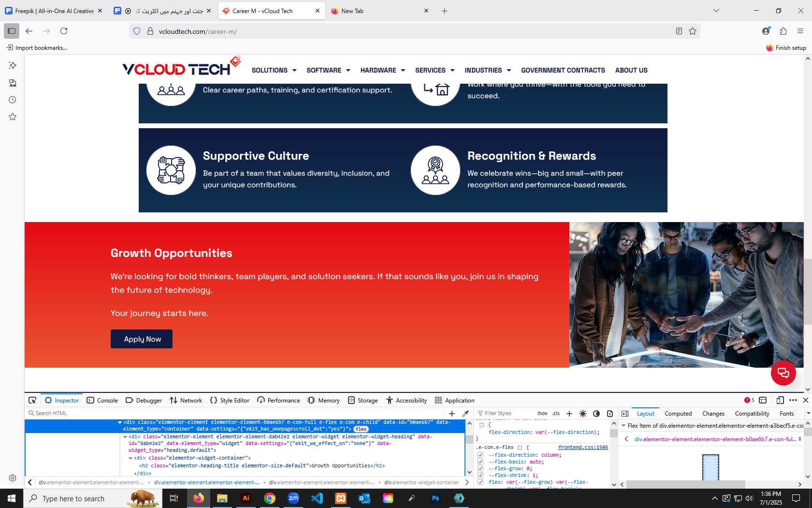The image size is (812, 508).
Task: Go back to flex container
Action: [626, 439]
